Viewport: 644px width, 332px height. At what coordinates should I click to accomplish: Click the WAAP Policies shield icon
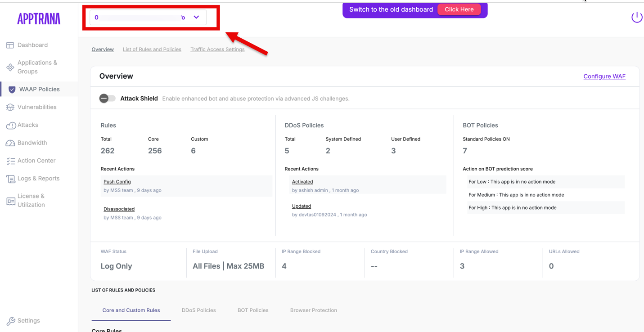[x=12, y=90]
